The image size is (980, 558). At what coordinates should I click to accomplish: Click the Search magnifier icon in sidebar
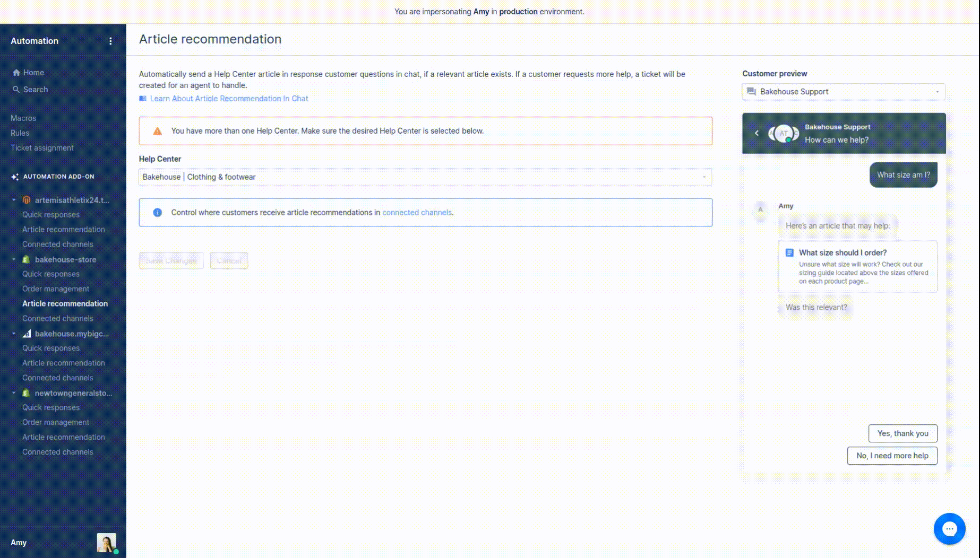pos(16,90)
